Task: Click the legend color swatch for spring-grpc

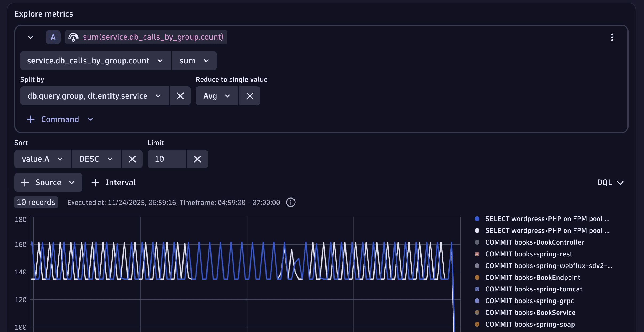Action: point(477,301)
